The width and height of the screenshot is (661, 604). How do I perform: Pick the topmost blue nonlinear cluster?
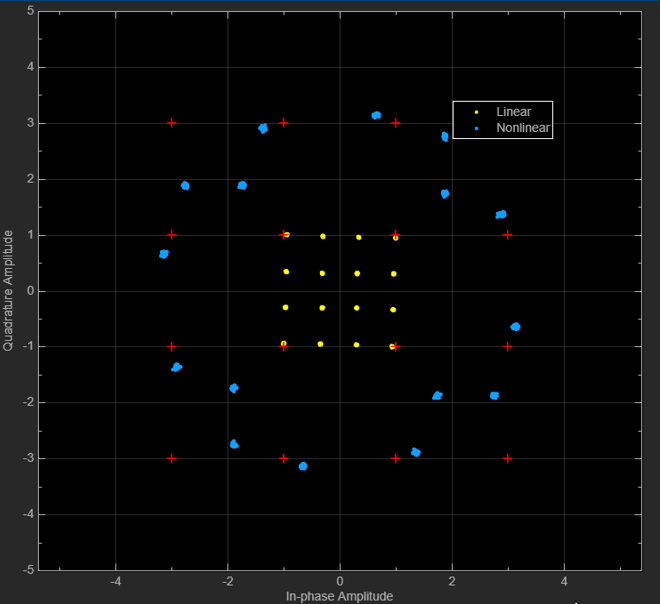[x=376, y=116]
